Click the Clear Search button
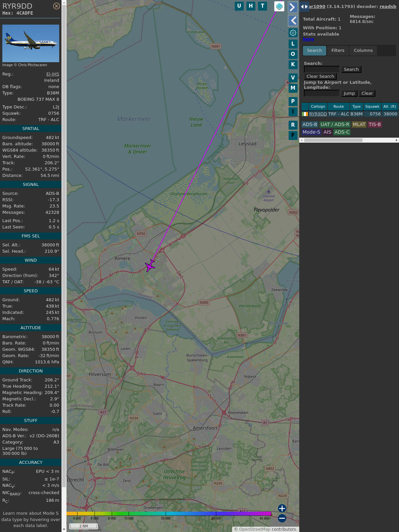 pos(320,76)
